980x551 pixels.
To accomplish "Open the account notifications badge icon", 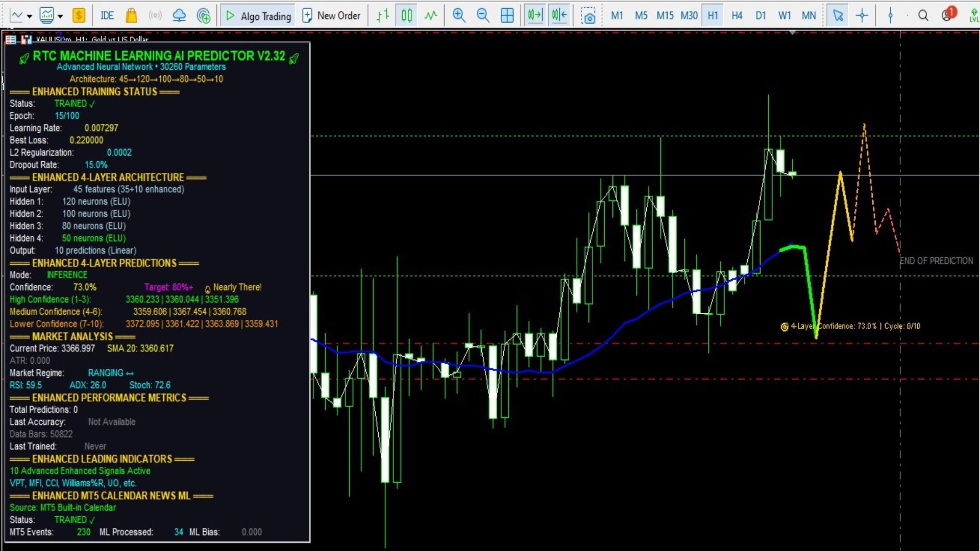I will tap(948, 14).
